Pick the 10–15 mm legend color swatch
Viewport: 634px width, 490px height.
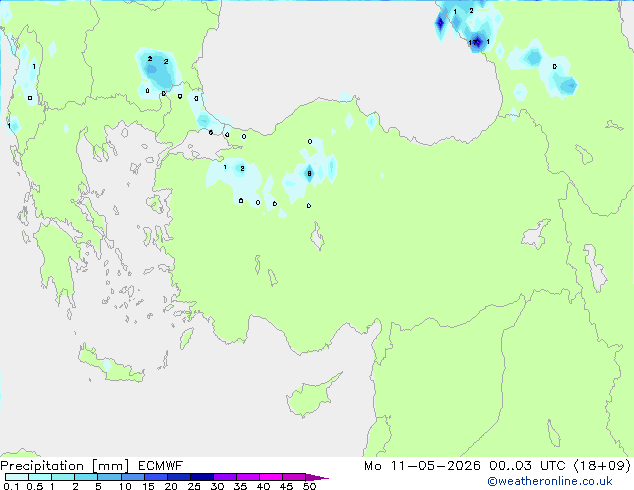132,477
